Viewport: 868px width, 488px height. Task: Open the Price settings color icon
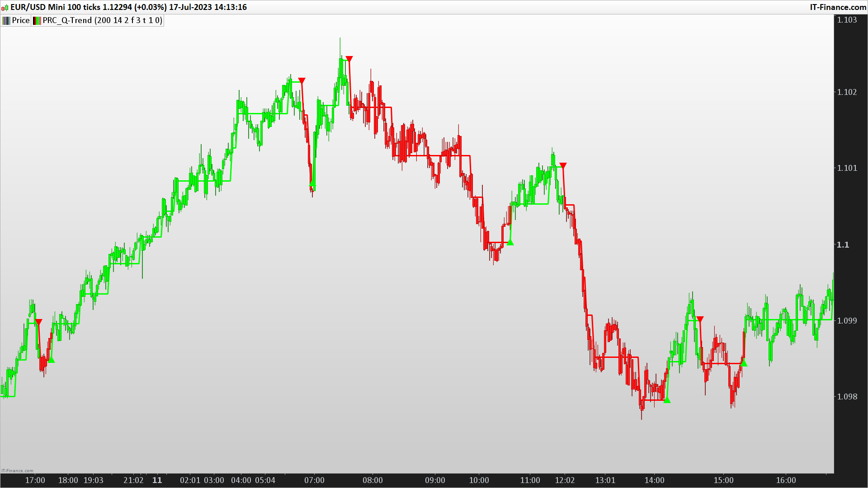(x=6, y=20)
